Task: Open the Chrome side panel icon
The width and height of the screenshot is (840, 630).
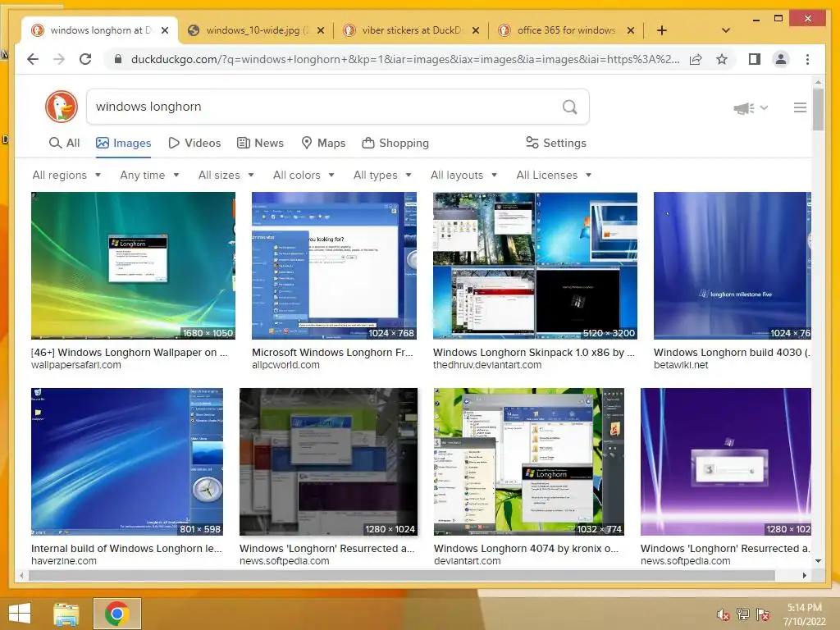Action: click(x=755, y=59)
